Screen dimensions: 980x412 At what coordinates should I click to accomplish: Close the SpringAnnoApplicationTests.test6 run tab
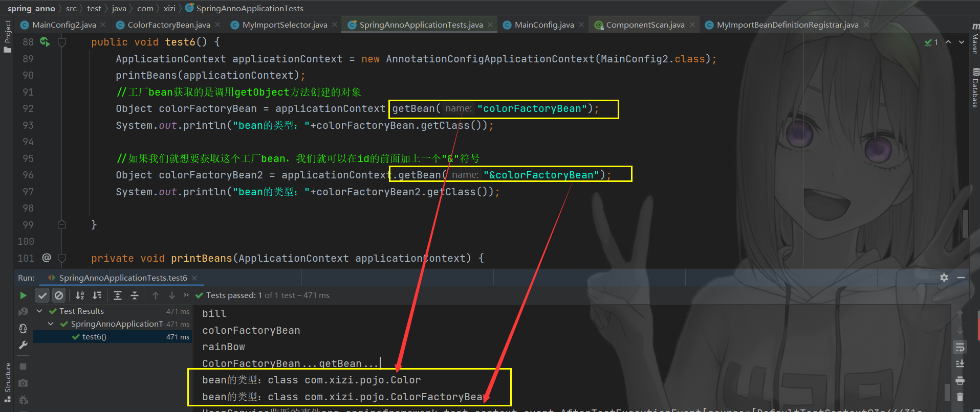point(194,278)
